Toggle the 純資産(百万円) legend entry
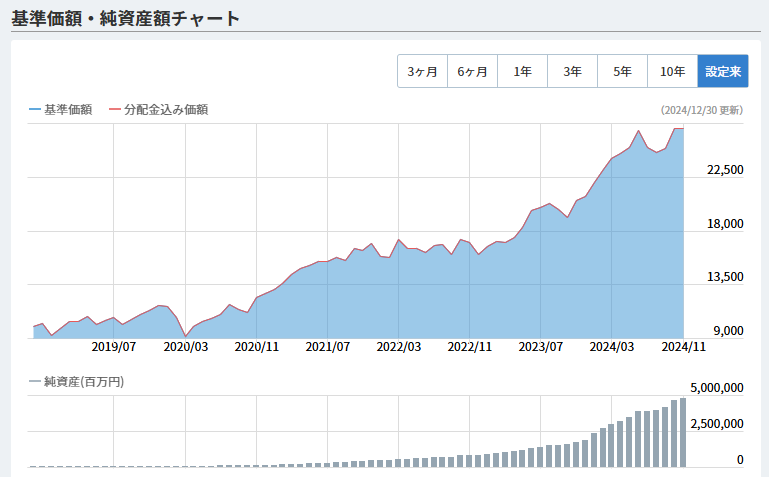The height and width of the screenshot is (477, 769). [x=77, y=381]
